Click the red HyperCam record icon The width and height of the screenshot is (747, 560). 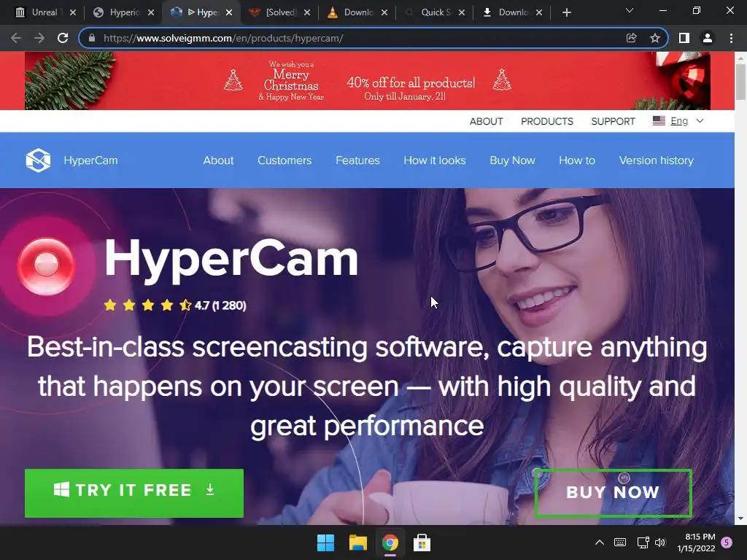[46, 265]
